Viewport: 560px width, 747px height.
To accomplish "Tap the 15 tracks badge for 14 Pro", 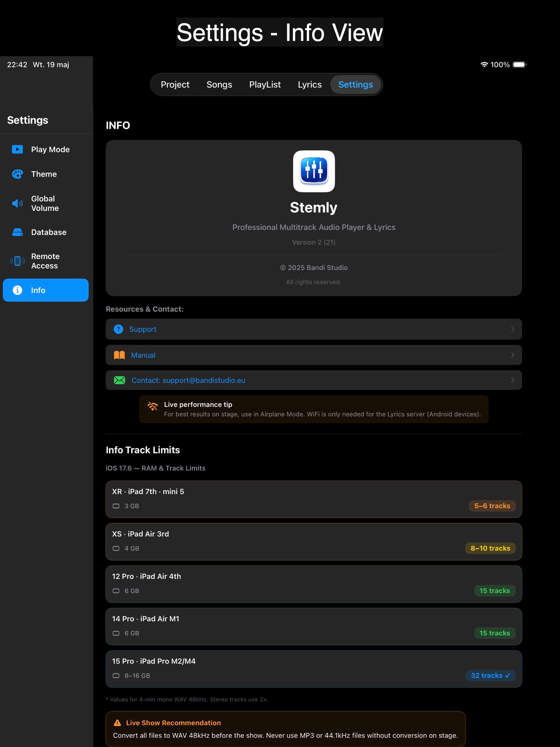I will coord(495,633).
